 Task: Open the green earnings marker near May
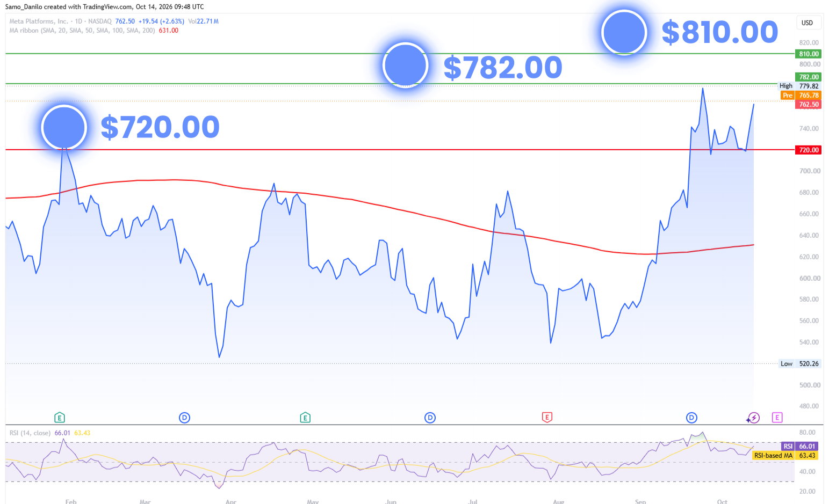305,418
